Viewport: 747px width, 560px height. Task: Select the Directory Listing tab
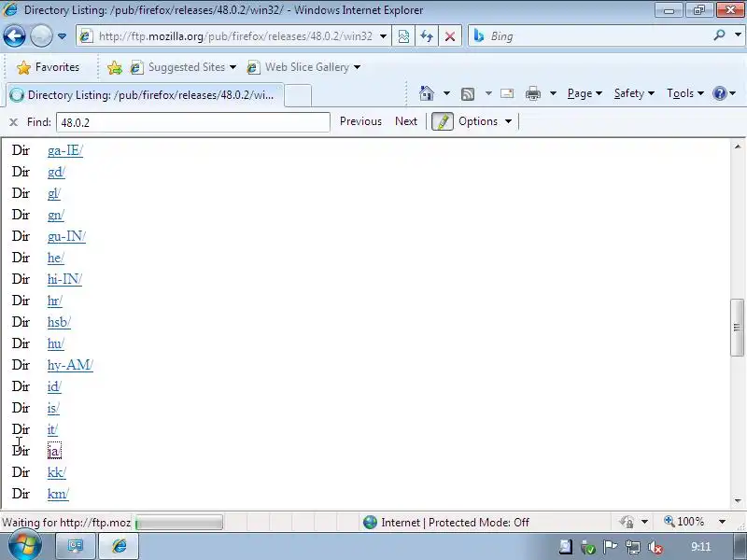pyautogui.click(x=145, y=95)
